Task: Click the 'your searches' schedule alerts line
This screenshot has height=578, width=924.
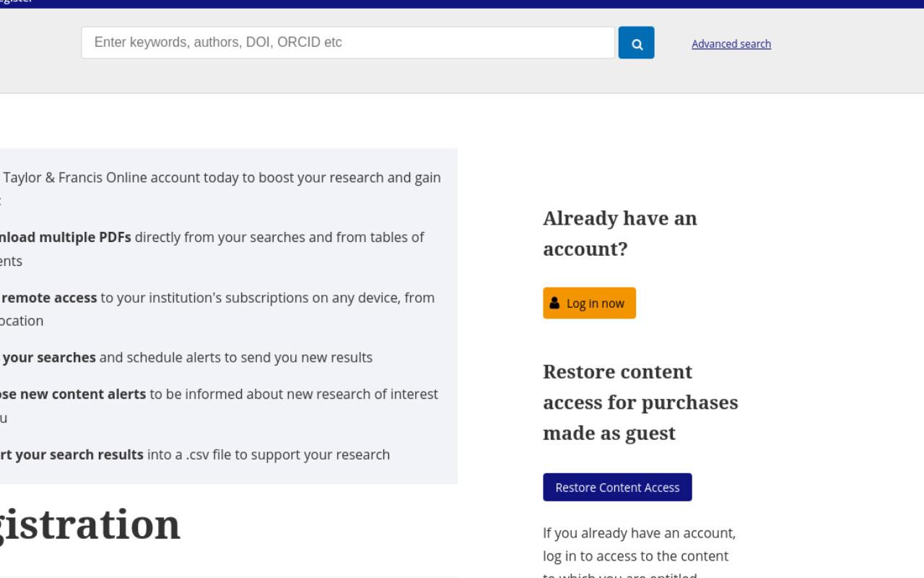Action: (186, 358)
